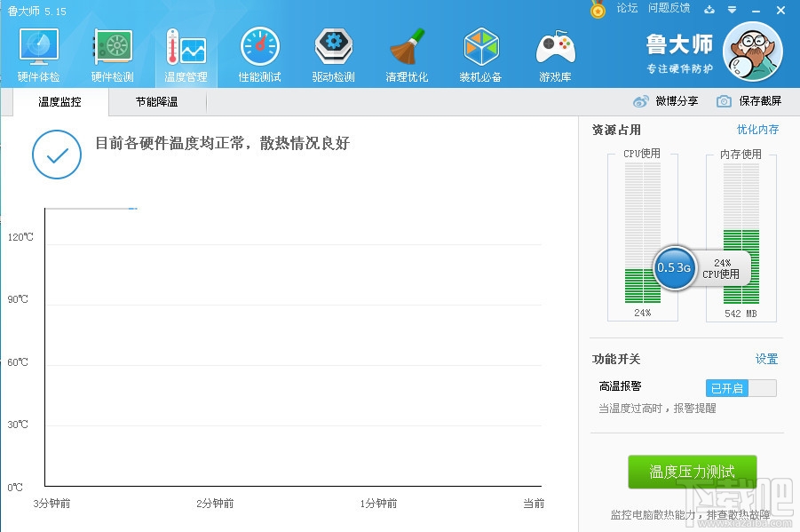
Task: Click 2分钟前 time axis label
Action: [x=215, y=504]
